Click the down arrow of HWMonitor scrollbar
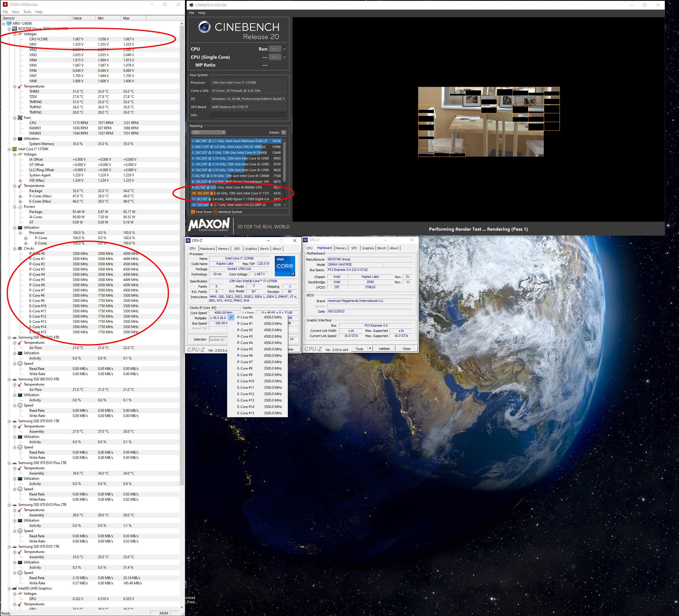679x616 pixels. 182,608
